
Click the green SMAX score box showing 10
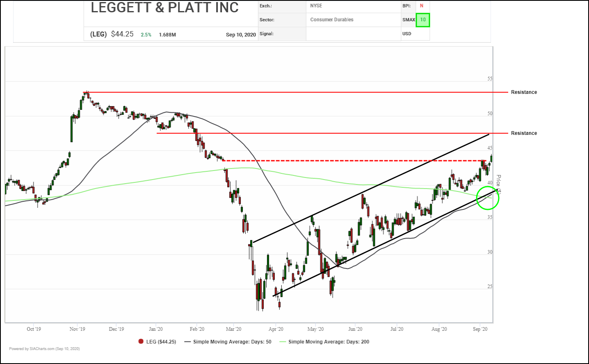422,20
